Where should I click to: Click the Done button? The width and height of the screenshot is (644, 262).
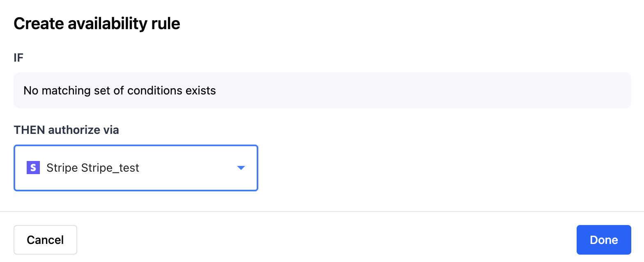[604, 240]
